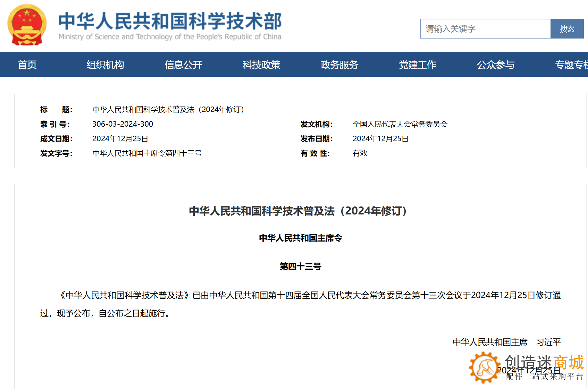Open the 专题专栏 nav item
The height and width of the screenshot is (389, 588).
tap(571, 65)
